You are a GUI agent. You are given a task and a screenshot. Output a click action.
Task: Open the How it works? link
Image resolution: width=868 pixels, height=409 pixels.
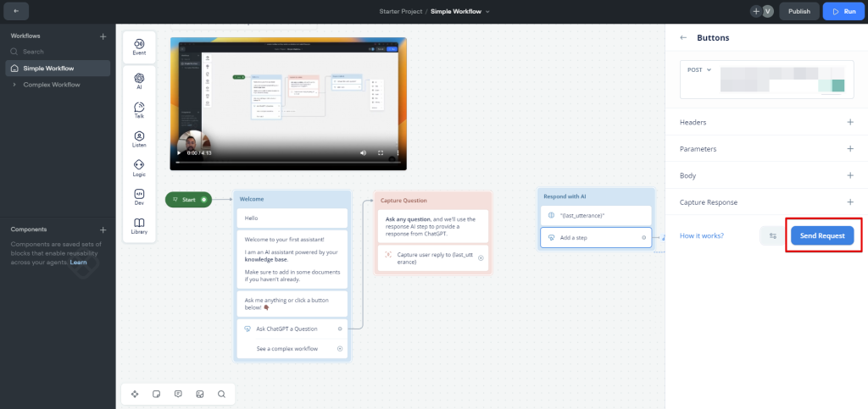[701, 235]
